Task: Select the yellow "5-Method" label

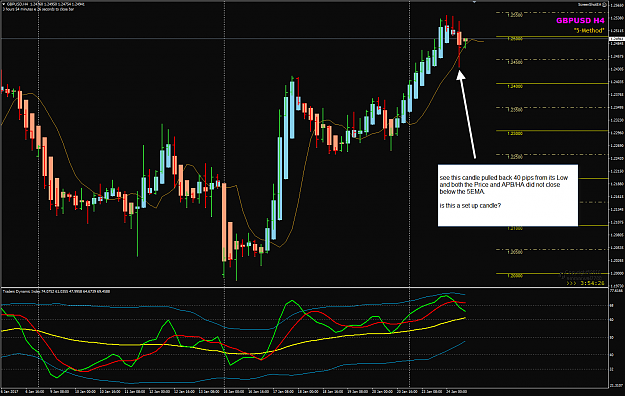Action: [x=589, y=31]
